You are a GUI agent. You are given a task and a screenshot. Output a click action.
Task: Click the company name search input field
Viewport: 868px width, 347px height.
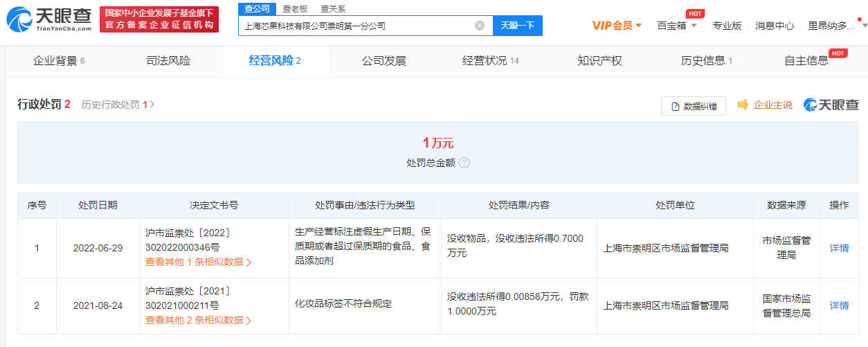tap(356, 26)
